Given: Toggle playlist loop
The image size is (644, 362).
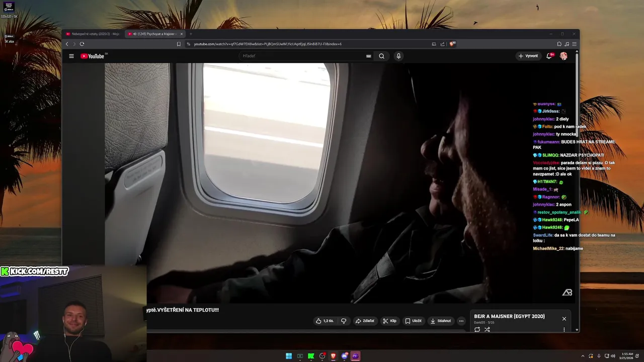Looking at the screenshot, I should click(x=477, y=330).
